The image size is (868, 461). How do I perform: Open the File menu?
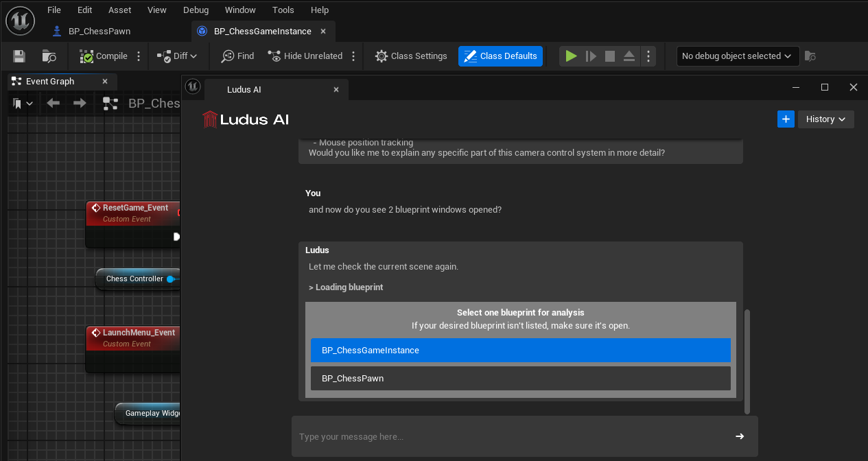[x=54, y=10]
